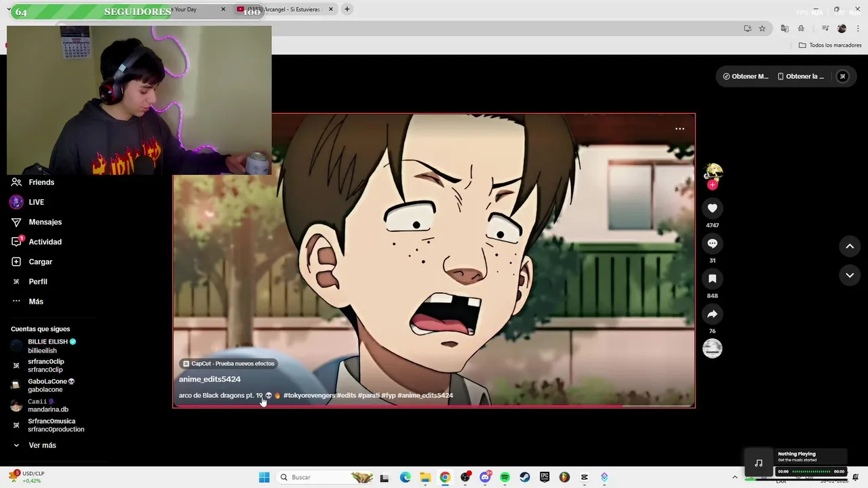
Task: Open Discord from taskbar
Action: coord(485,477)
